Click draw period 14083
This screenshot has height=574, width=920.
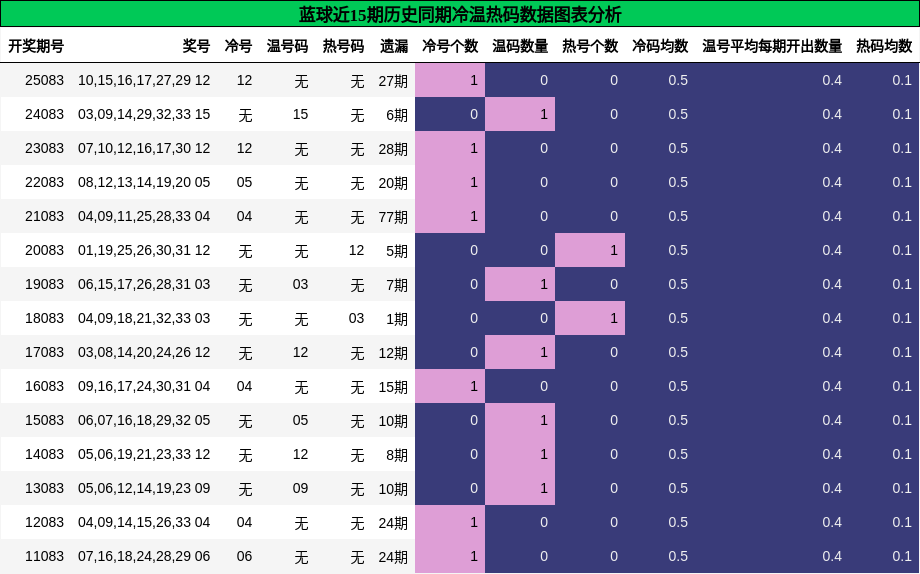pyautogui.click(x=44, y=455)
